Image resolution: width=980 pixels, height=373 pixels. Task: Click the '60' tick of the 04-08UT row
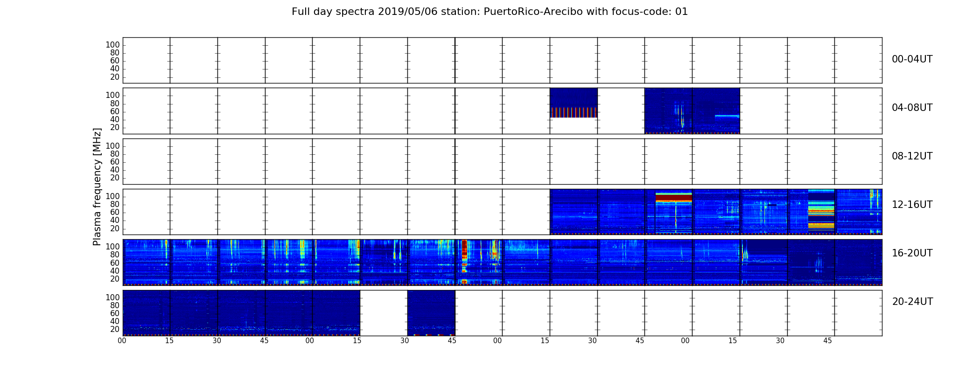[x=115, y=111]
